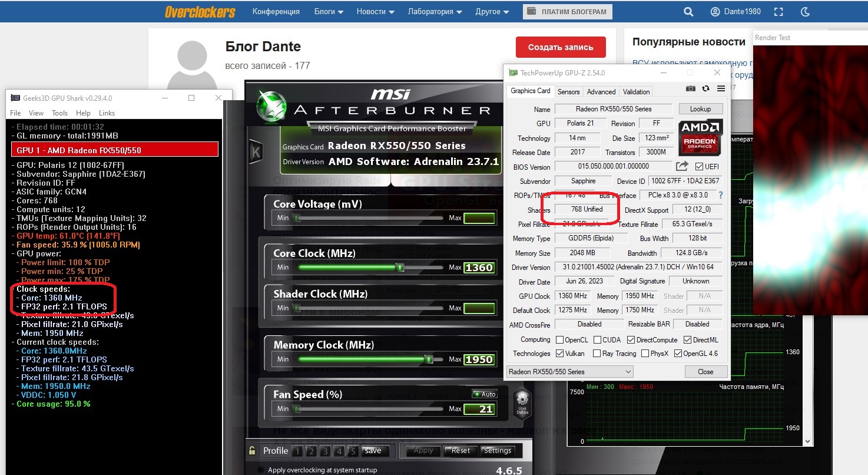The image size is (868, 475).
Task: Click the Reset button in Afterburner
Action: coord(460,451)
